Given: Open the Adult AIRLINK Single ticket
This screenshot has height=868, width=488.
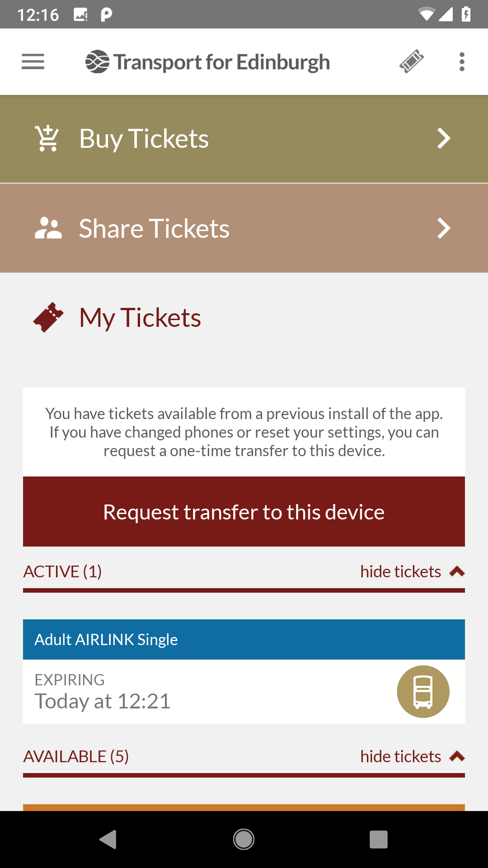Looking at the screenshot, I should pyautogui.click(x=244, y=671).
